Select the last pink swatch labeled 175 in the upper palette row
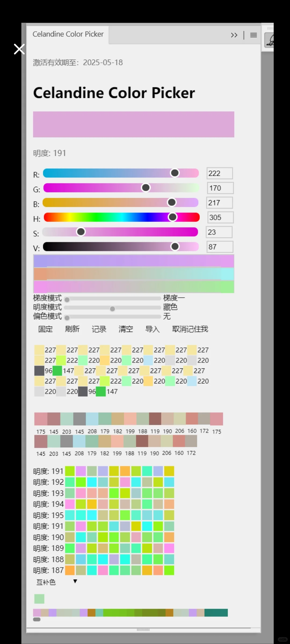This screenshot has width=290, height=644. click(x=216, y=419)
